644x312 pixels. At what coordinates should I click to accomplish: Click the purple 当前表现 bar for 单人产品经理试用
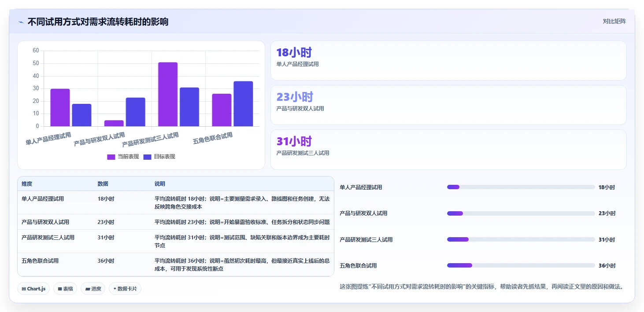tap(60, 108)
